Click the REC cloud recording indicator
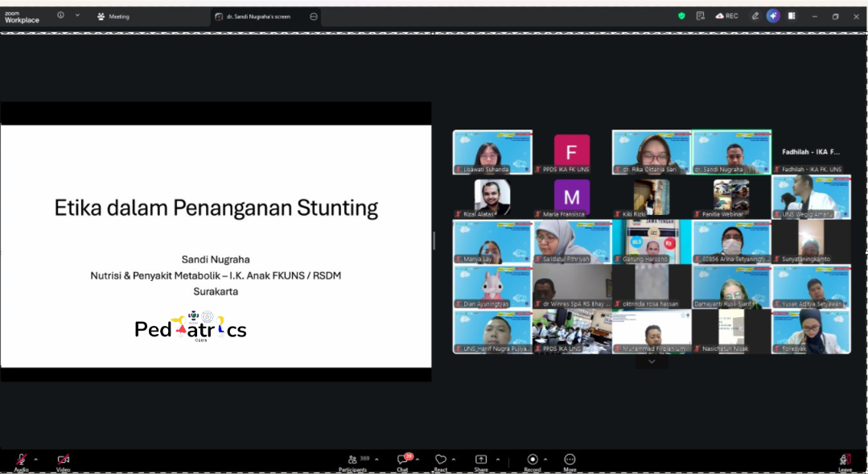The height and width of the screenshot is (474, 868). (x=726, y=16)
